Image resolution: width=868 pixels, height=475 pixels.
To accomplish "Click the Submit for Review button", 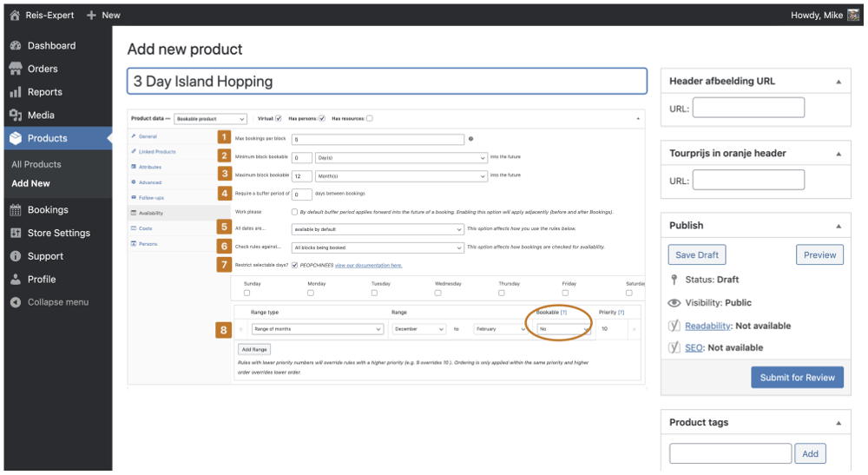I will [797, 378].
